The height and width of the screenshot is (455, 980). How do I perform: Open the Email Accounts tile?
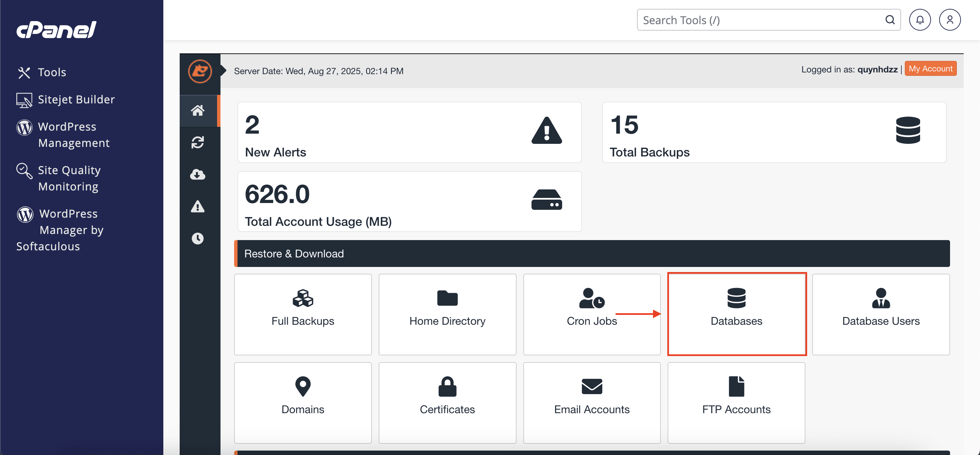pos(592,403)
